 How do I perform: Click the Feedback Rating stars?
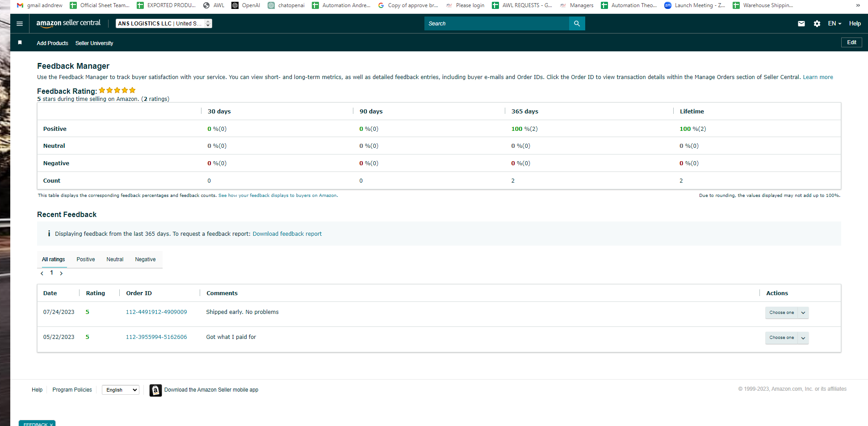coord(117,90)
